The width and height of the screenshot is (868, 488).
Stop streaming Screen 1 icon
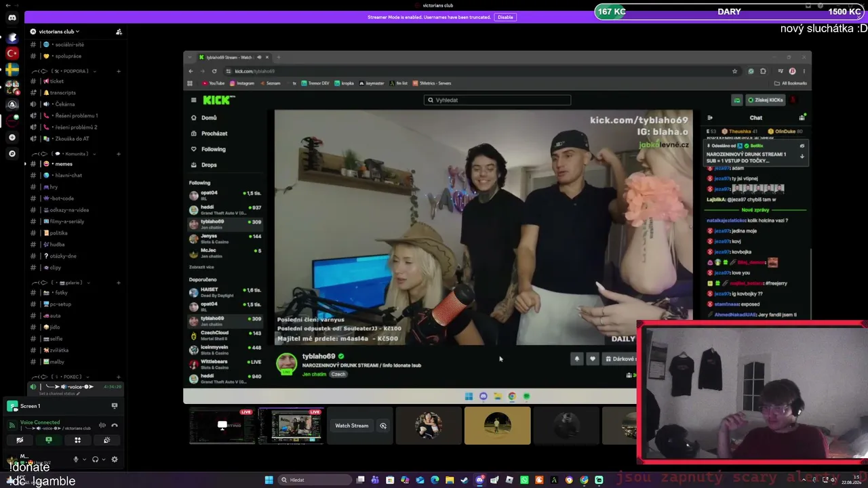(x=115, y=406)
